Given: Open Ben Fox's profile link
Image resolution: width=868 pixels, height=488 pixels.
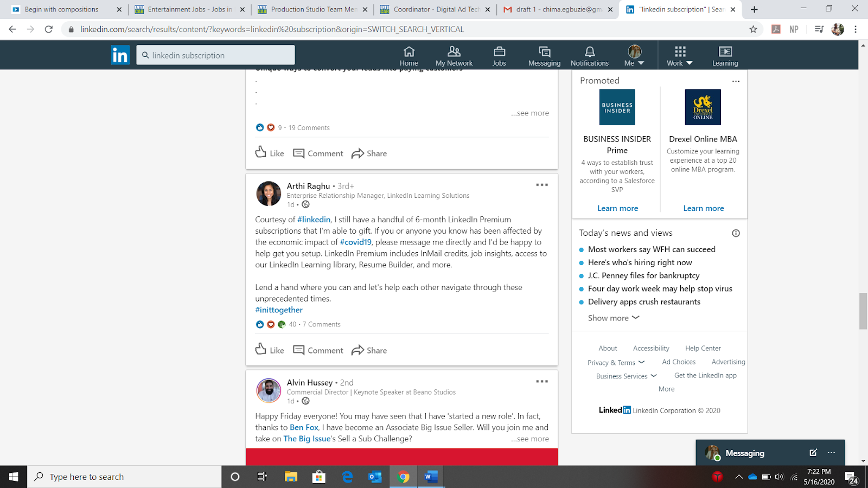Looking at the screenshot, I should tap(304, 427).
